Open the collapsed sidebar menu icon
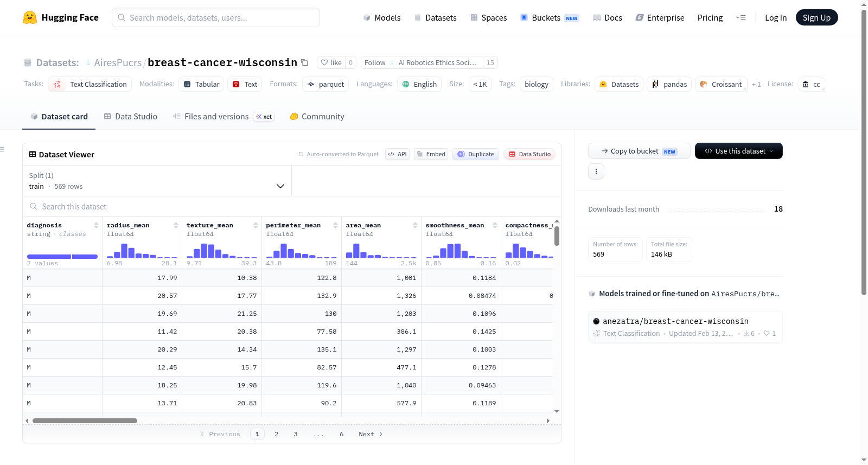The width and height of the screenshot is (868, 465). 2,149
